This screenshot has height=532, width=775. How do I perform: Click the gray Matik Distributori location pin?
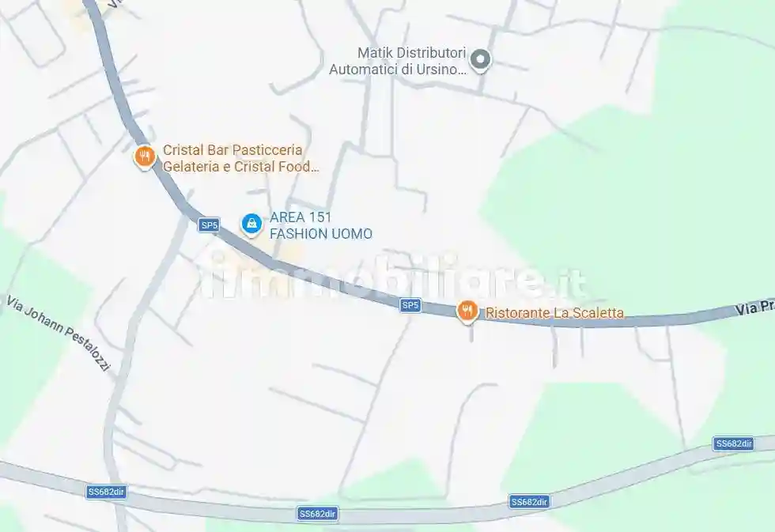click(x=480, y=60)
